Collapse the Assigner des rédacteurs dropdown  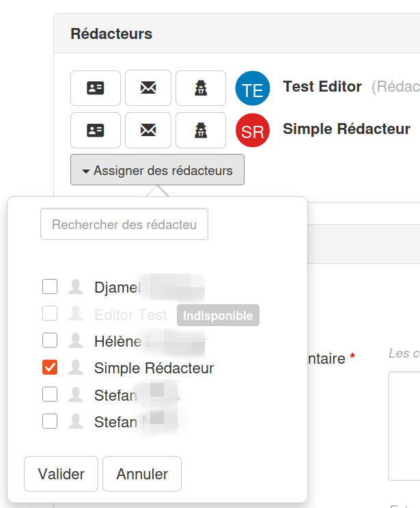point(157,171)
